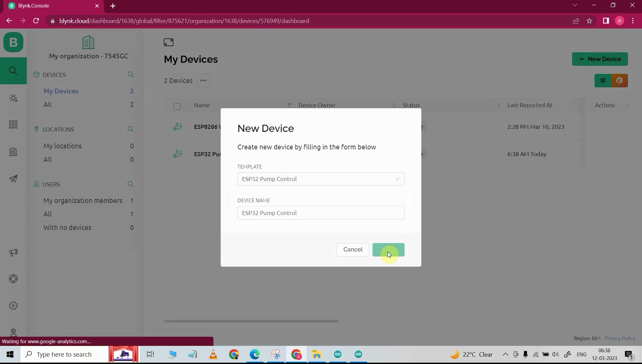The height and width of the screenshot is (364, 642).
Task: Click the My Devices menu item
Action: pyautogui.click(x=61, y=91)
